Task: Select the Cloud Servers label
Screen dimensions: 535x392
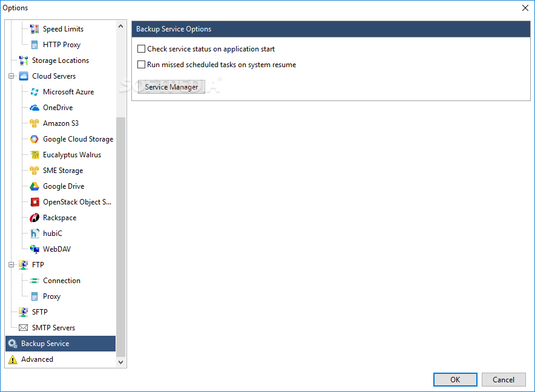Action: click(54, 76)
